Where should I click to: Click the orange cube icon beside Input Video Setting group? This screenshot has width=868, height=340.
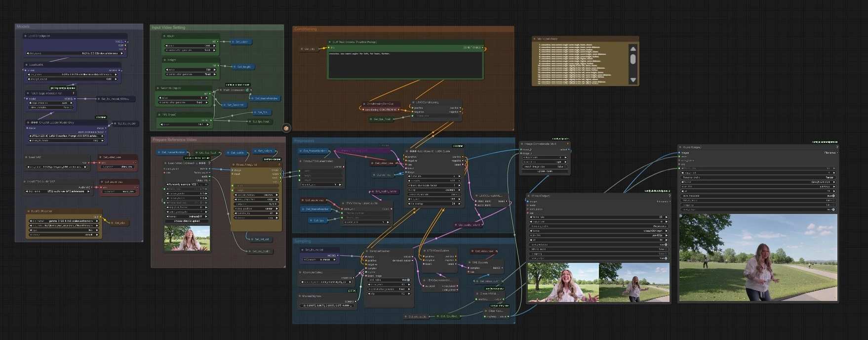(x=286, y=128)
